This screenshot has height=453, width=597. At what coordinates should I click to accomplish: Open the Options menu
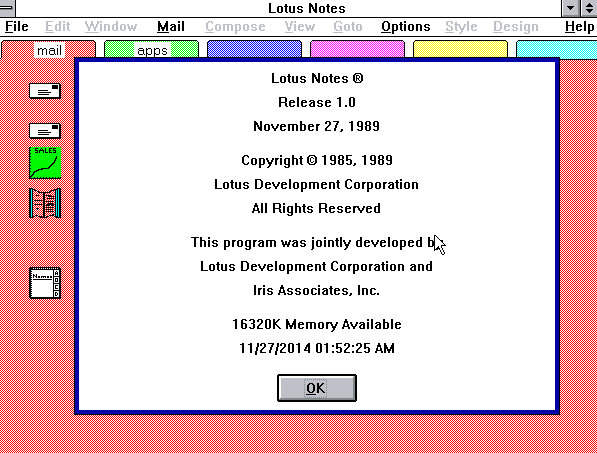pyautogui.click(x=405, y=27)
